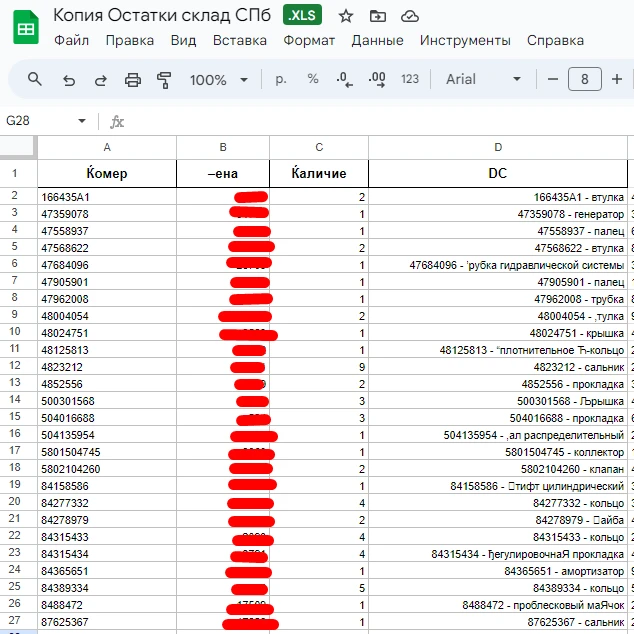Select column C header

(319, 147)
